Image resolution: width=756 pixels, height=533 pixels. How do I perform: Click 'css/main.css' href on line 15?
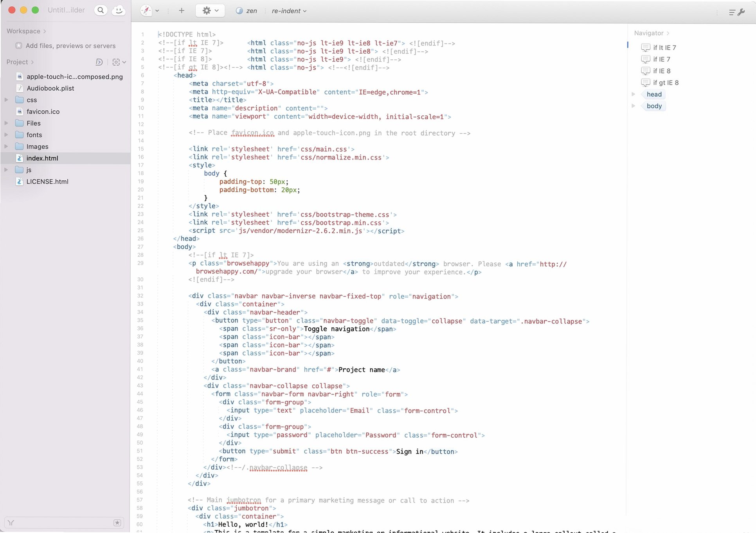tap(324, 149)
